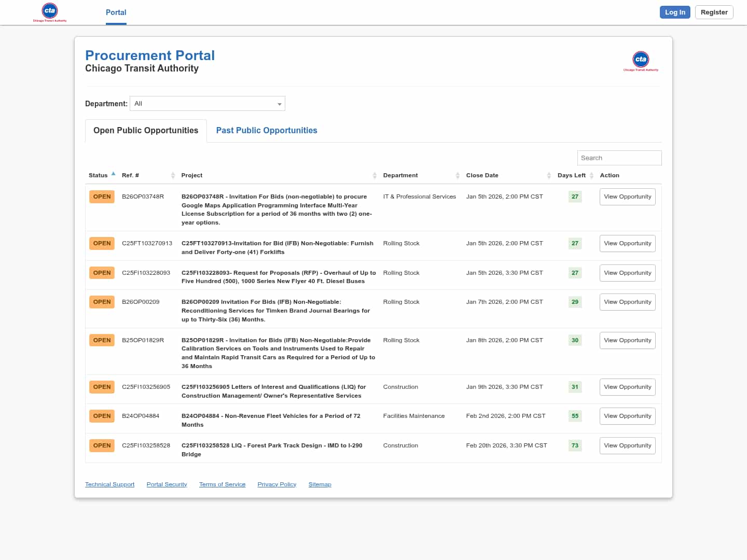Sort by Close Date column arrows
The height and width of the screenshot is (560, 747).
point(549,176)
